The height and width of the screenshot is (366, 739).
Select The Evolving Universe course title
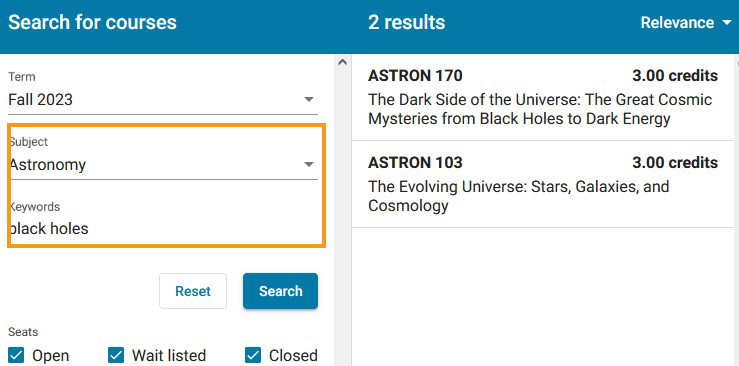(518, 196)
